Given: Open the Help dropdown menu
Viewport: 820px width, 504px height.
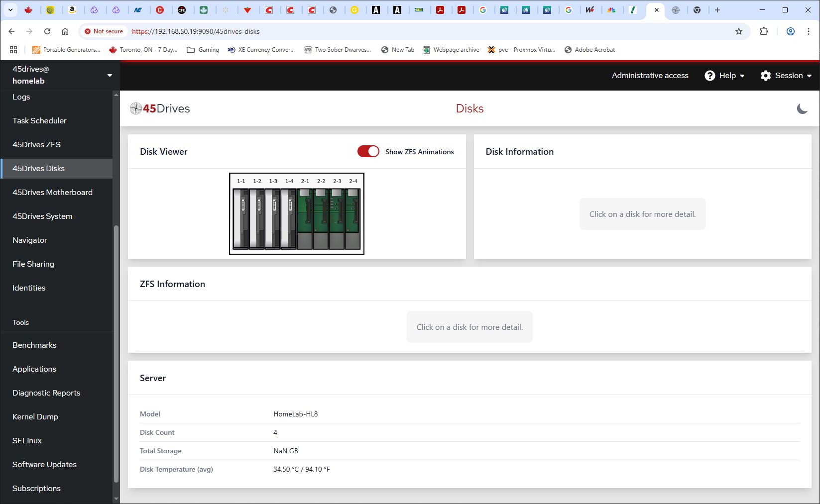Looking at the screenshot, I should (x=725, y=76).
